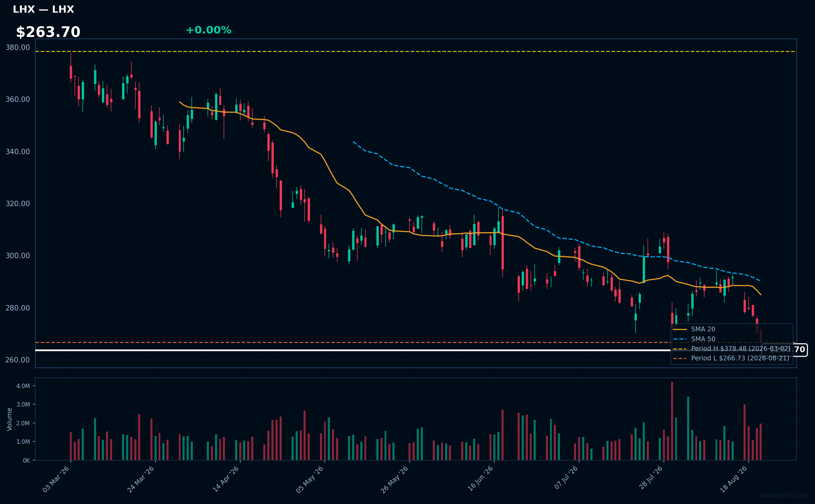Click the +0.00% change indicator
Viewport: 815px width, 504px height.
point(209,30)
